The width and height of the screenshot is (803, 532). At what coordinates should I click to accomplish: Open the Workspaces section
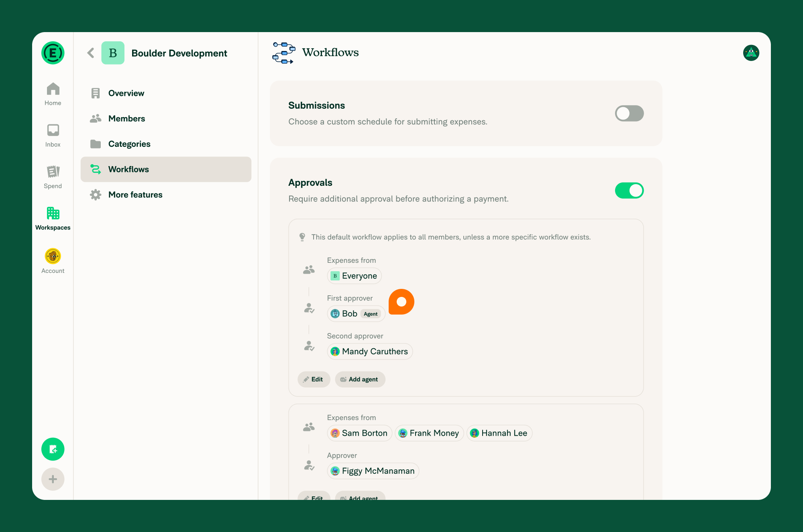(53, 219)
